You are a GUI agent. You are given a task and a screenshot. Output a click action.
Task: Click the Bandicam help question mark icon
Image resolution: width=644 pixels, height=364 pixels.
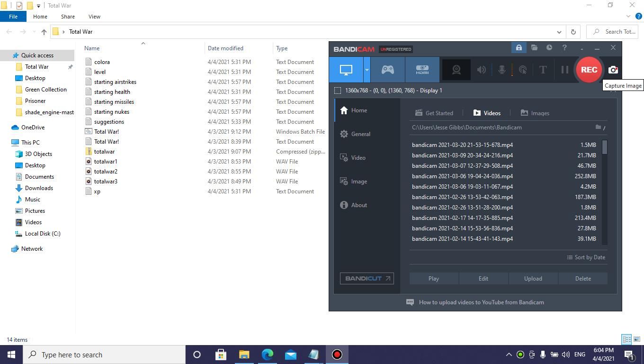(x=564, y=48)
